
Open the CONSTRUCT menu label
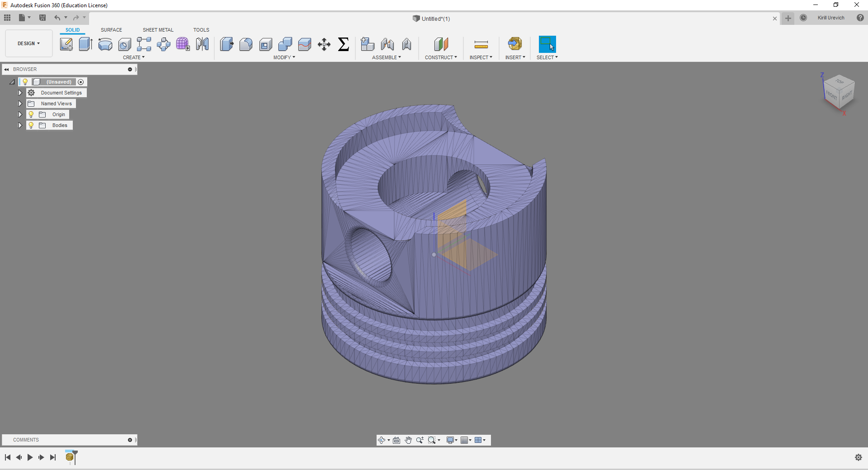coord(441,57)
